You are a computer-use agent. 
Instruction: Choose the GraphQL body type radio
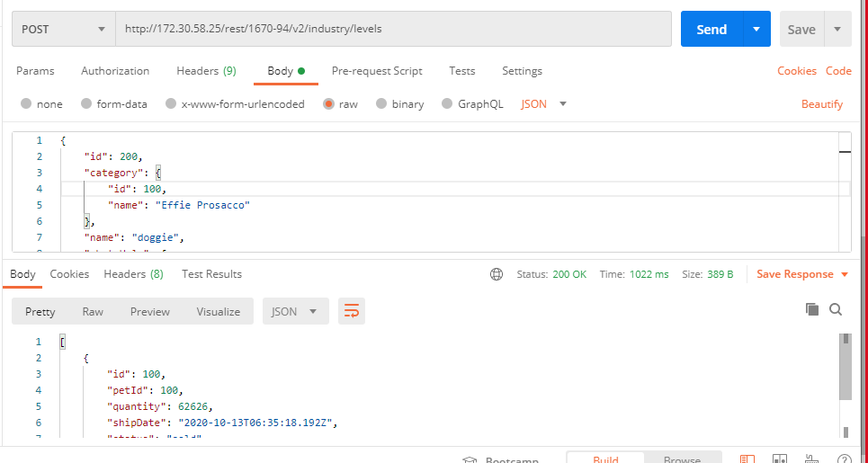[447, 104]
